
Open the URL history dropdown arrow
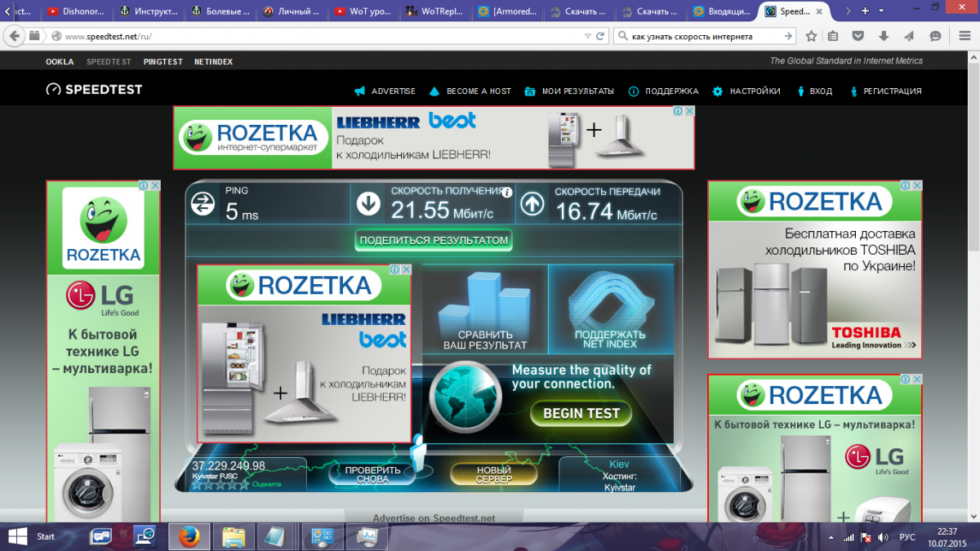pyautogui.click(x=587, y=37)
